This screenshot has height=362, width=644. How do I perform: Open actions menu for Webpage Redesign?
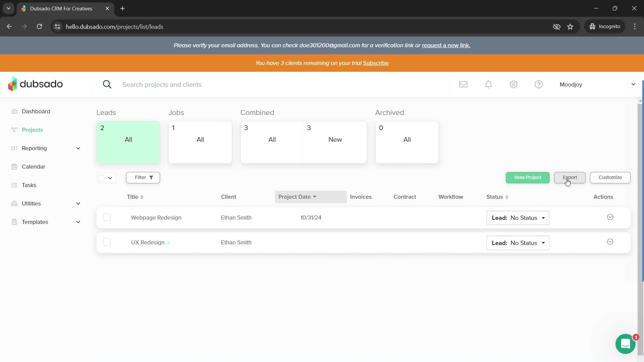click(x=610, y=217)
